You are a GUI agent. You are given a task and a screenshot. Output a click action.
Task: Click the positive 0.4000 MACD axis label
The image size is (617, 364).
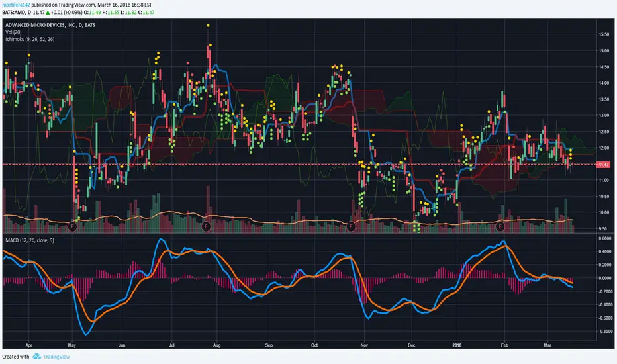[x=605, y=252]
